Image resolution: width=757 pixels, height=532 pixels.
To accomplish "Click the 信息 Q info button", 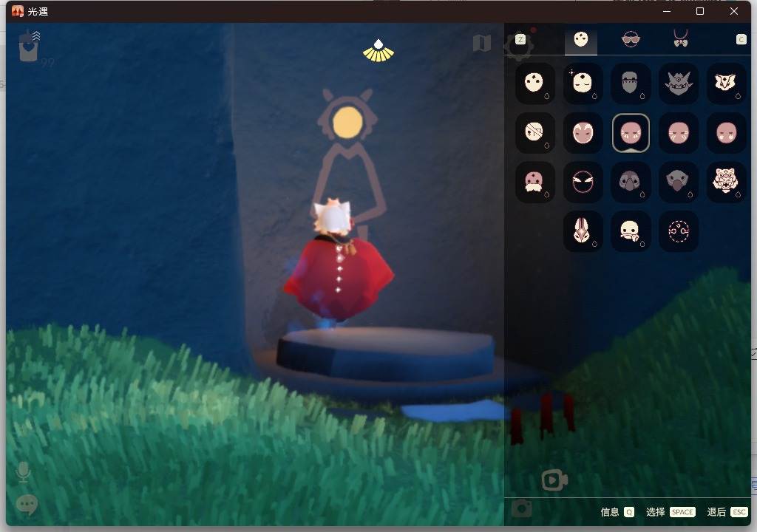I will pyautogui.click(x=617, y=512).
